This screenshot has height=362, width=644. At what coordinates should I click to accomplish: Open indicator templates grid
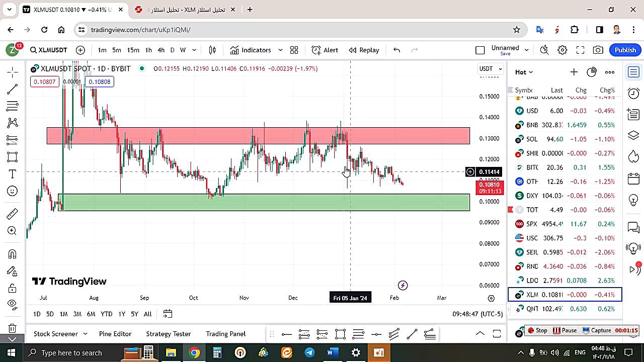(294, 50)
